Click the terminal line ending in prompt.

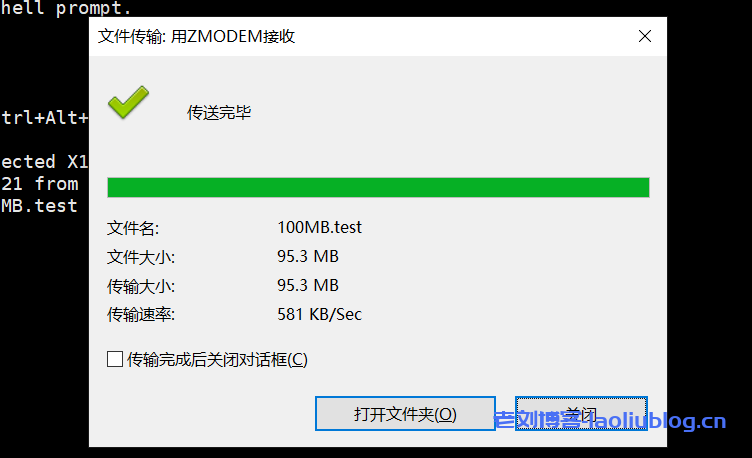(x=65, y=8)
